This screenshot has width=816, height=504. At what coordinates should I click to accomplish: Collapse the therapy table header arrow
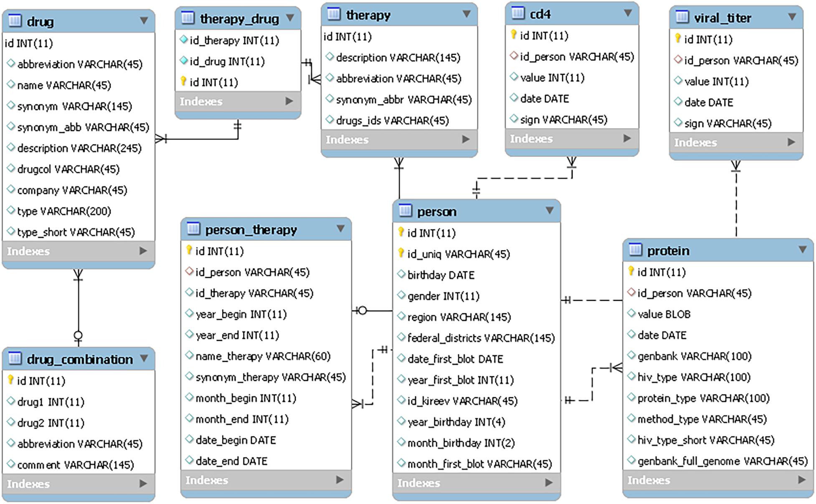tap(467, 14)
